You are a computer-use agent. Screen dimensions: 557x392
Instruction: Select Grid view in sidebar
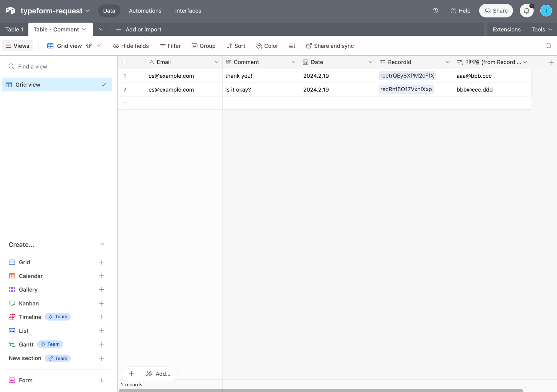click(x=57, y=85)
